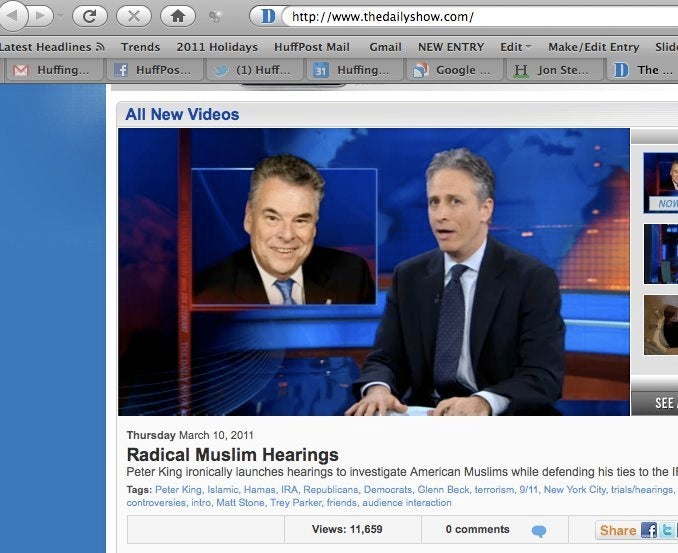Image resolution: width=678 pixels, height=553 pixels.
Task: Click the blue comment bubble icon
Action: [x=539, y=531]
